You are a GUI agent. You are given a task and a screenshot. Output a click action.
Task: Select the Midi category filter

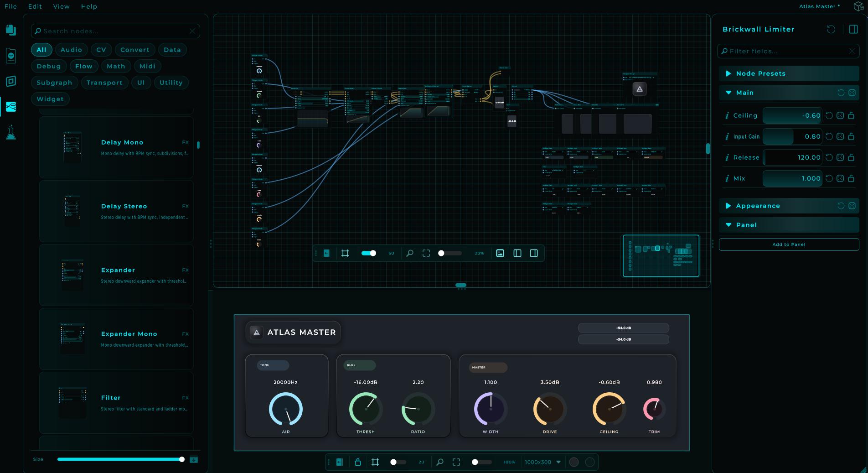pyautogui.click(x=147, y=66)
